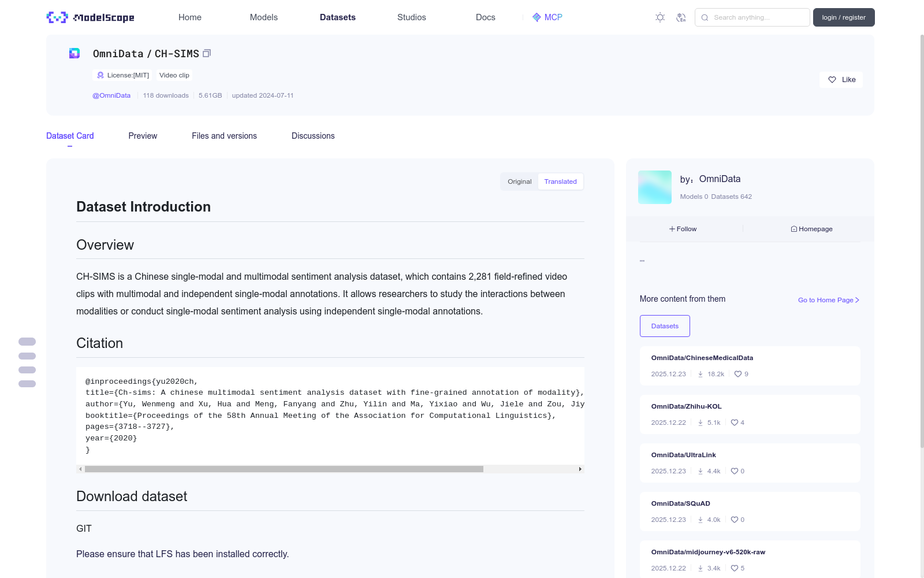This screenshot has height=578, width=924.
Task: Go to the Home menu item
Action: (x=190, y=17)
